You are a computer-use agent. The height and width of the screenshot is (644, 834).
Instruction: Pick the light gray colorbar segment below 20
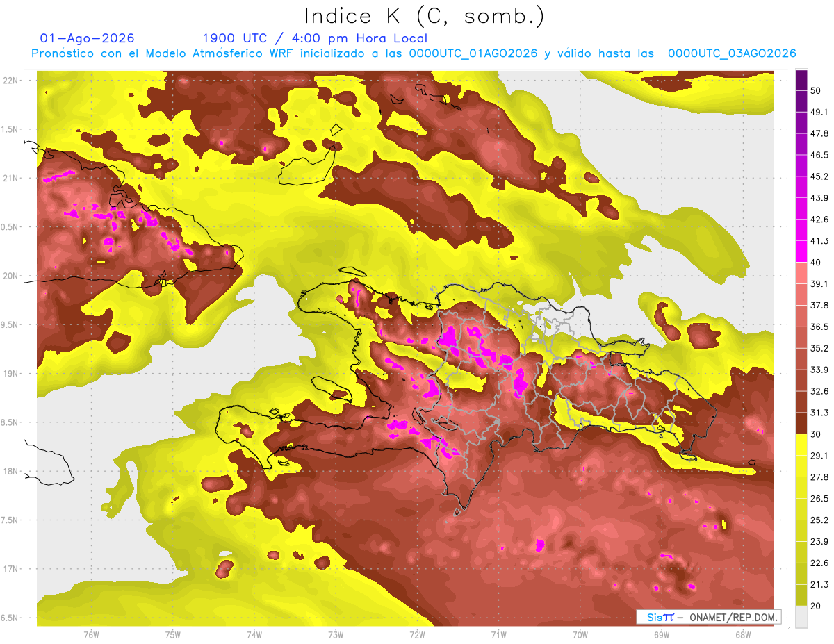[801, 617]
